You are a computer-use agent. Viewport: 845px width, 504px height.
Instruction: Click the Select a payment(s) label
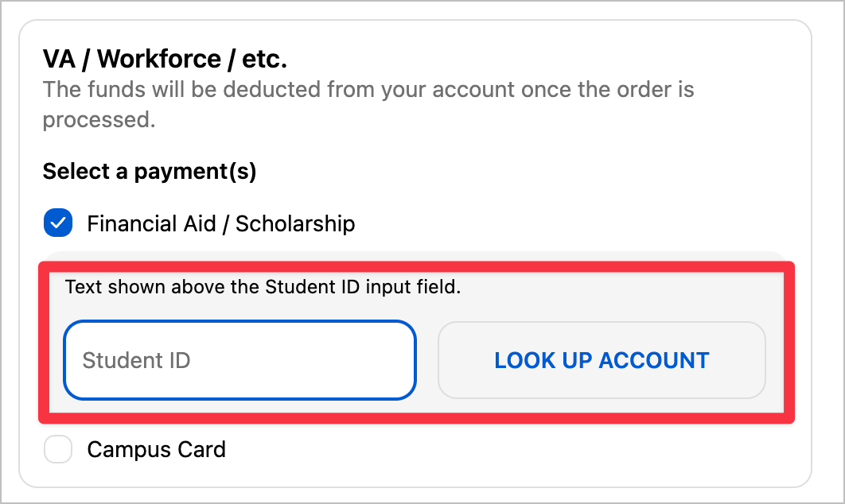point(150,171)
